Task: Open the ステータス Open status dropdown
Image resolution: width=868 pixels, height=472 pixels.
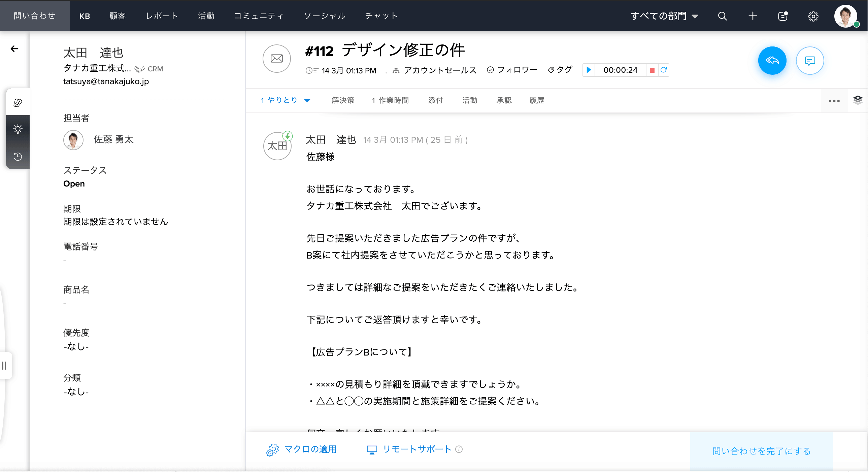Action: (74, 184)
